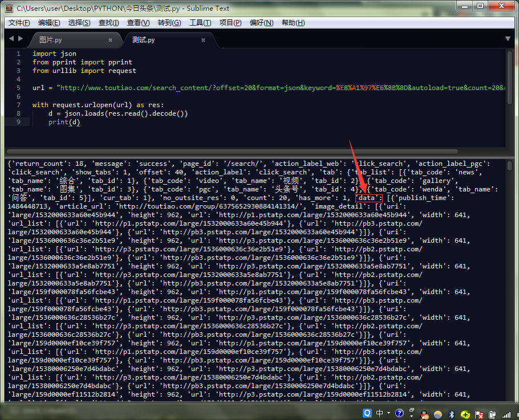The image size is (519, 420).
Task: Open the QQ penguin tray icon
Action: click(x=424, y=414)
